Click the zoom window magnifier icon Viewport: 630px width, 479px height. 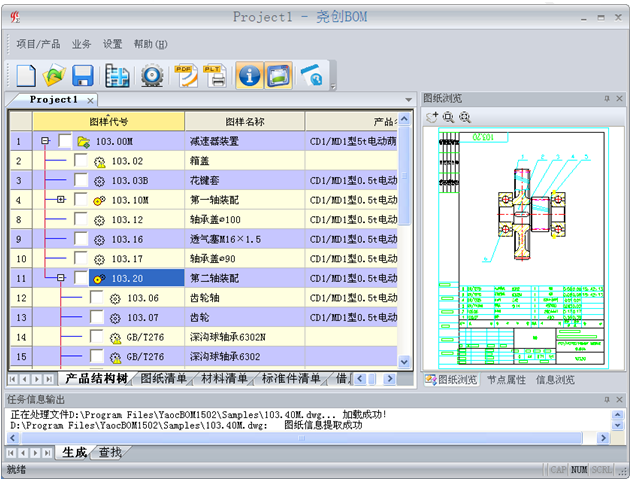448,117
